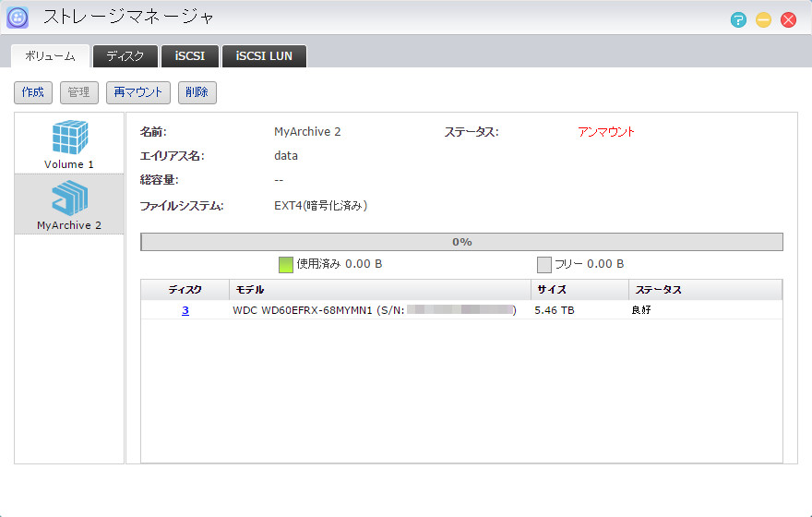The image size is (812, 517).
Task: Click the モデル column header
Action: [x=380, y=290]
